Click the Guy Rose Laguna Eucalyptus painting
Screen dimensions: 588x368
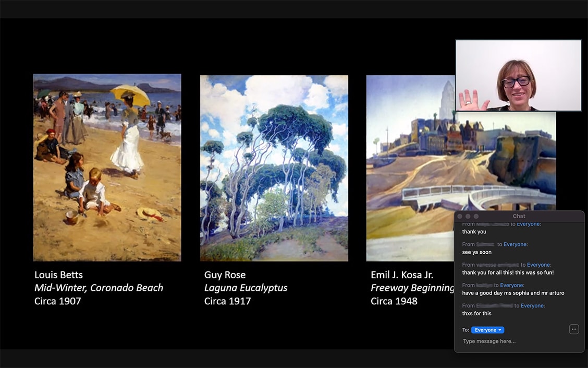coord(274,168)
